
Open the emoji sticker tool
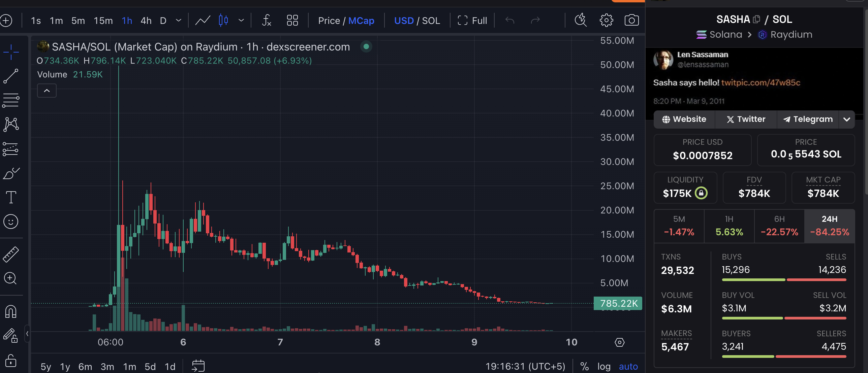point(11,222)
